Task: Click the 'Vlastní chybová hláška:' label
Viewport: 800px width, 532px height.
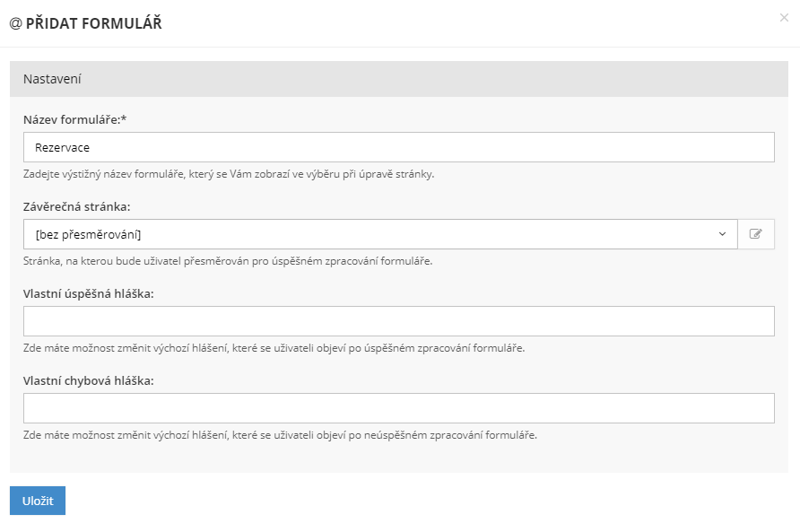Action: tap(89, 380)
